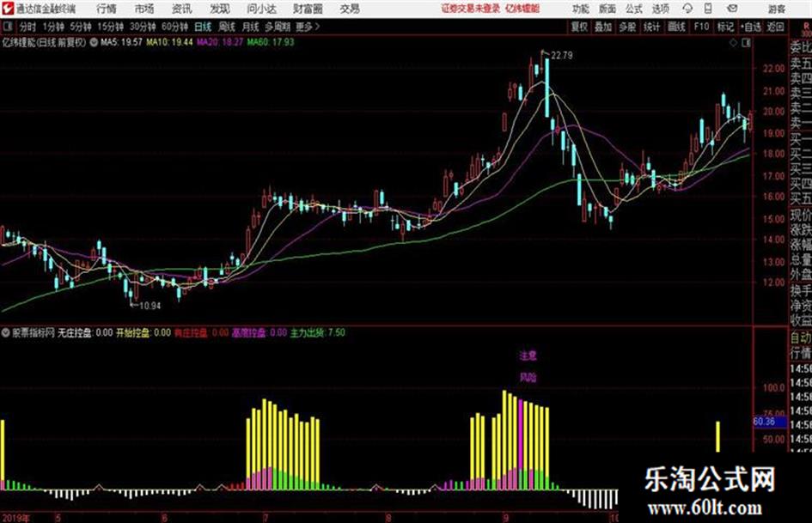Expand the 更多 periods list
Viewport: 812px width, 523px height.
308,27
